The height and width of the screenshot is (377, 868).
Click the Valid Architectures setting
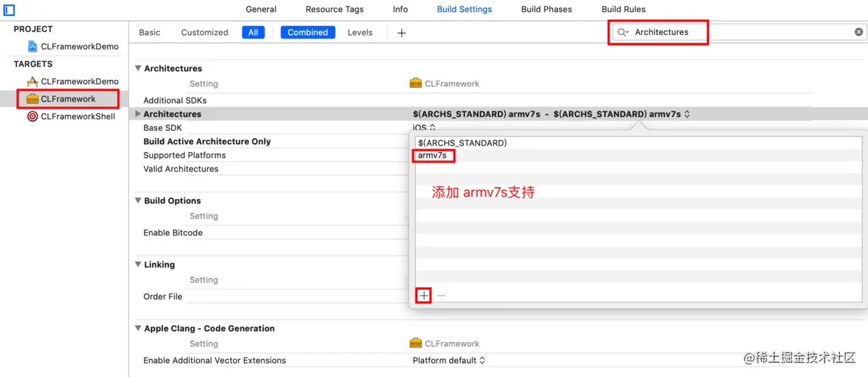pyautogui.click(x=181, y=169)
